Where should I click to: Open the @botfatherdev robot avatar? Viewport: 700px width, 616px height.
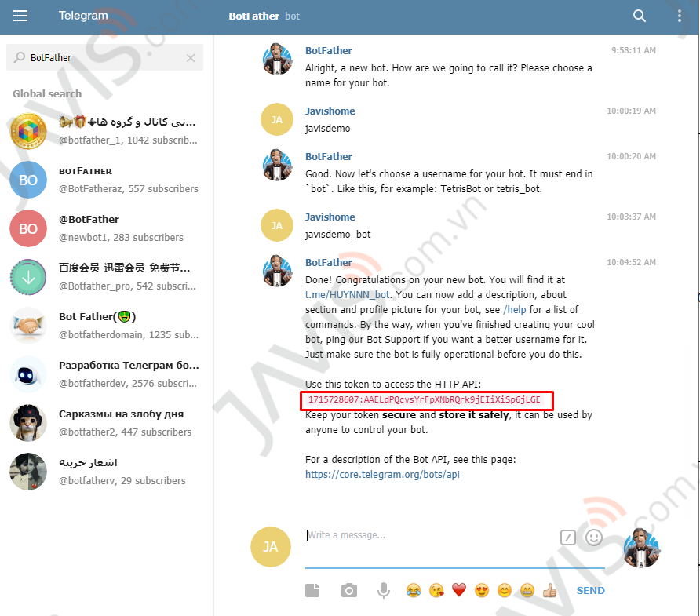click(x=28, y=374)
